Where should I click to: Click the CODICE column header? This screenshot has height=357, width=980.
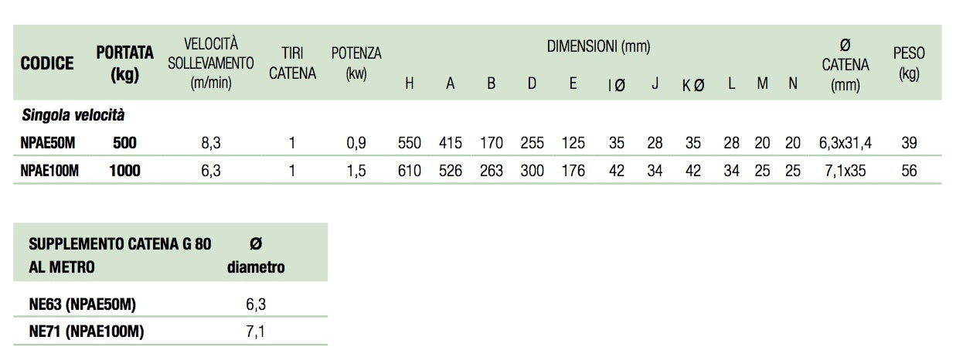click(x=47, y=63)
